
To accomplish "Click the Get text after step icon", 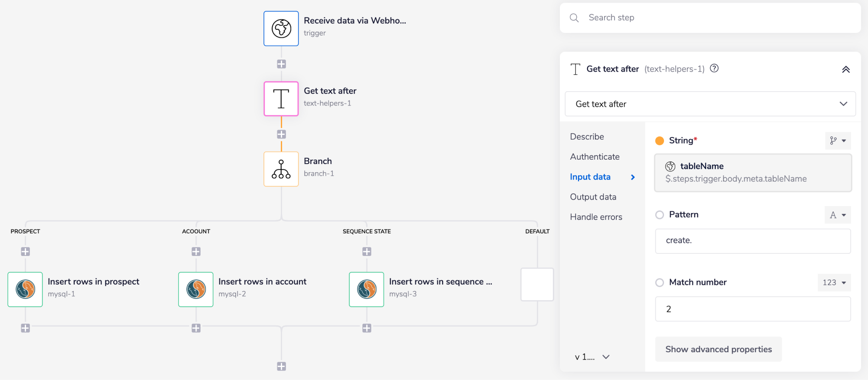I will (x=281, y=99).
